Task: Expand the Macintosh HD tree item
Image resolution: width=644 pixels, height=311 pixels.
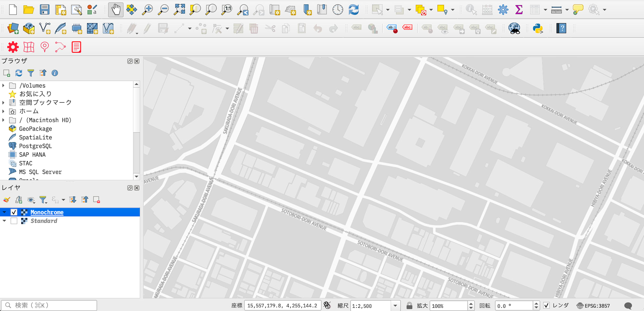Action: 4,120
